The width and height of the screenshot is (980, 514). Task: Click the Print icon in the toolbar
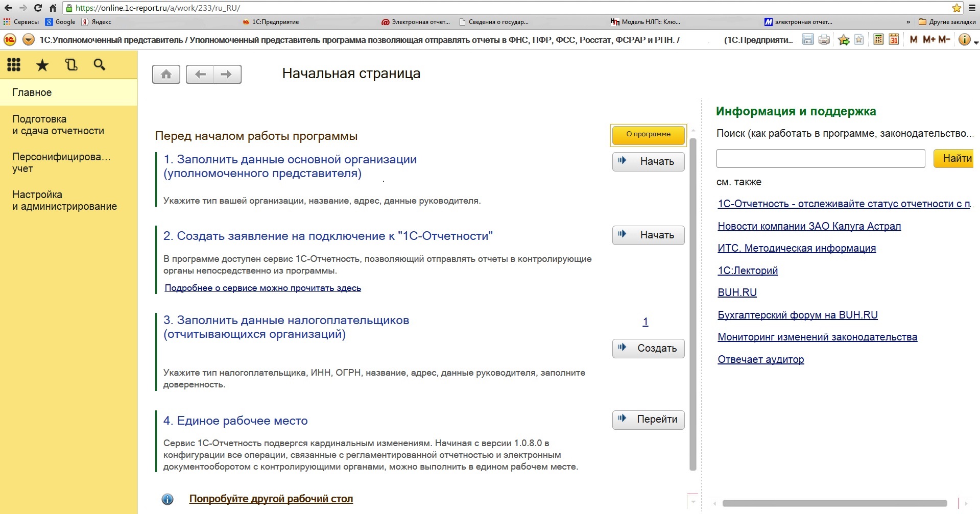[x=824, y=39]
